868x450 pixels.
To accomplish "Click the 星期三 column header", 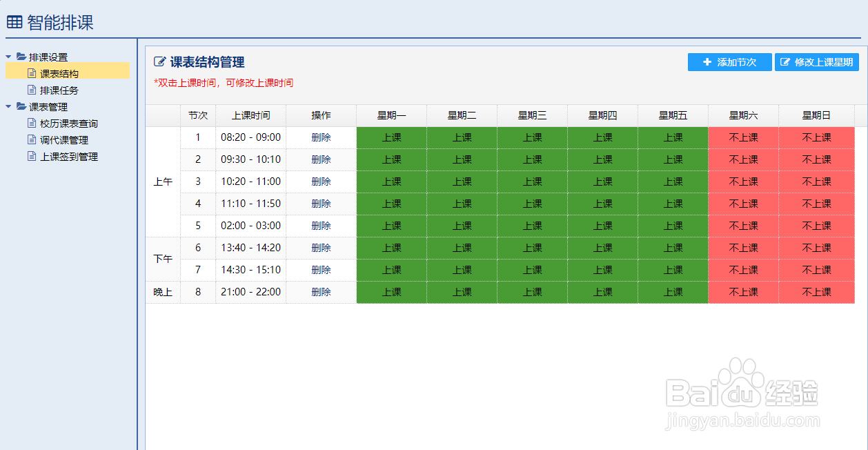I will (x=532, y=115).
